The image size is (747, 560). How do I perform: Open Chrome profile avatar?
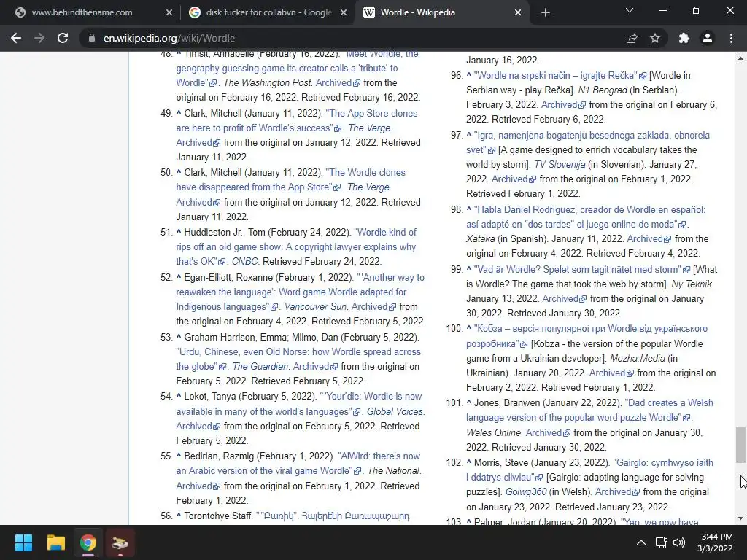click(708, 38)
